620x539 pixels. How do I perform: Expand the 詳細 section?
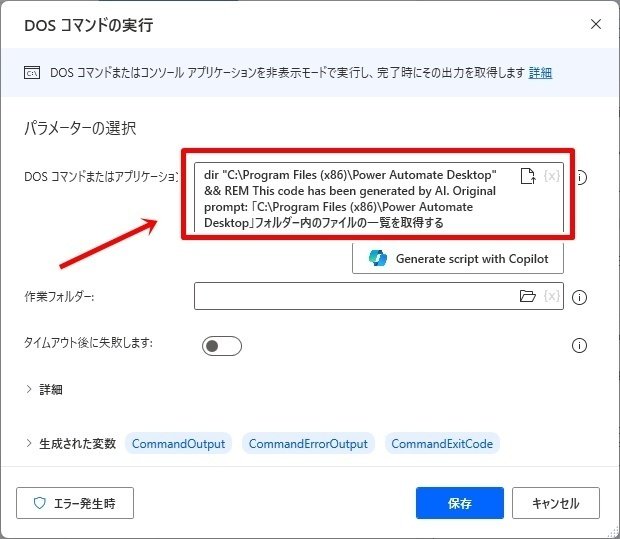click(x=29, y=390)
